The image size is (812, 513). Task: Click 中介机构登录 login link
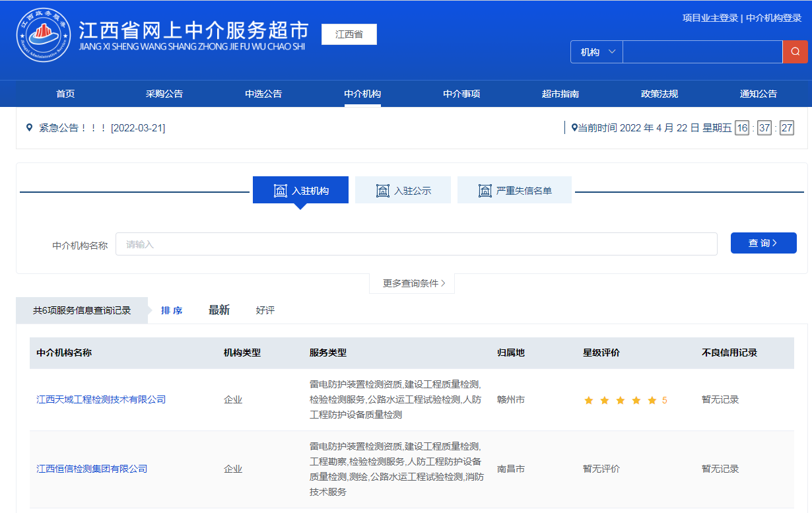[773, 18]
